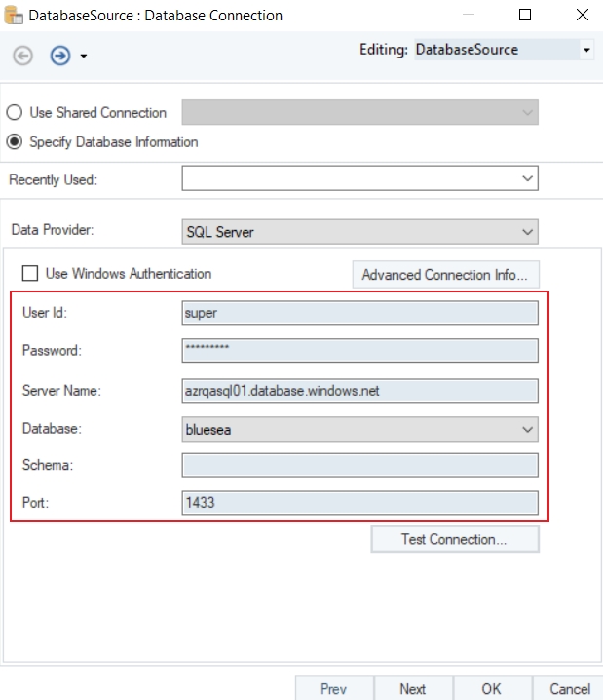Click the User Id input field
This screenshot has width=603, height=700.
pyautogui.click(x=359, y=313)
